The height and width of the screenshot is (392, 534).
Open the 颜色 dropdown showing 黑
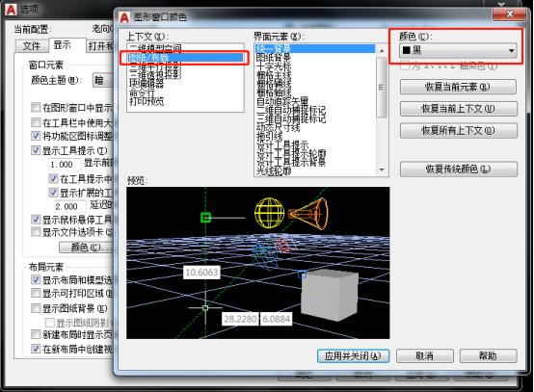(458, 50)
